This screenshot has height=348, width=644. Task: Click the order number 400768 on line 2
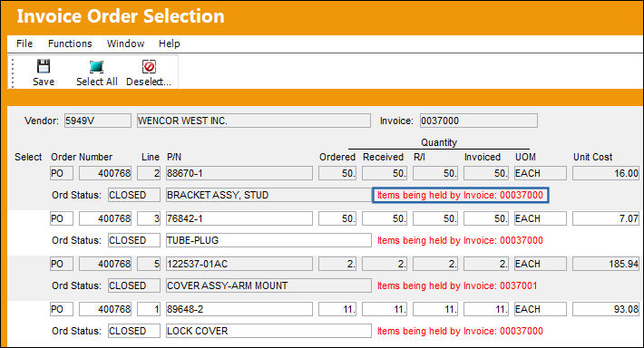105,173
